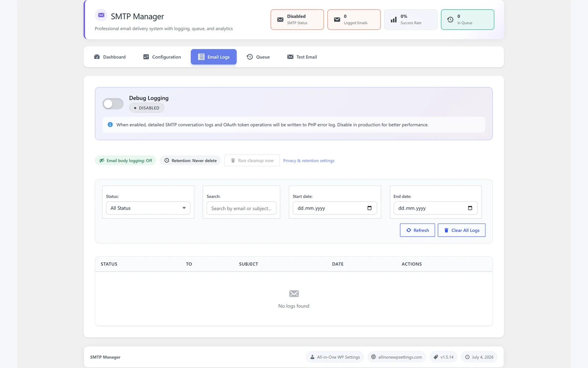The height and width of the screenshot is (368, 588).
Task: Click the 0% Success Rate value
Action: click(x=404, y=16)
